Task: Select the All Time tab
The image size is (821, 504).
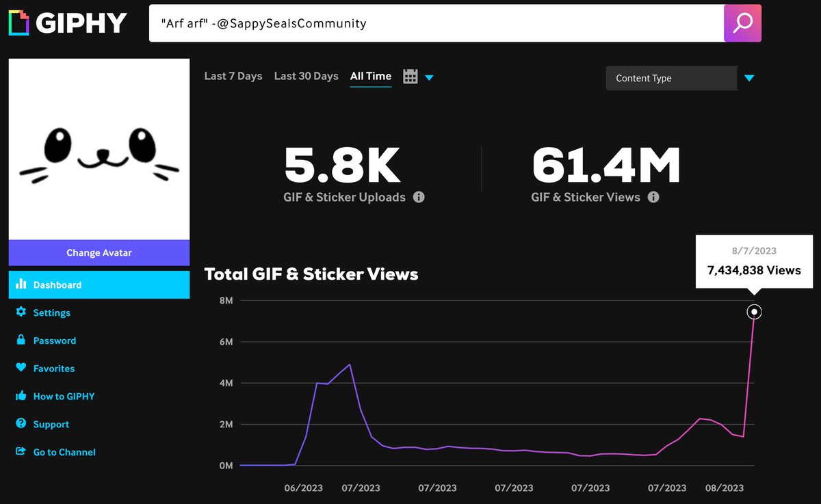Action: tap(370, 76)
